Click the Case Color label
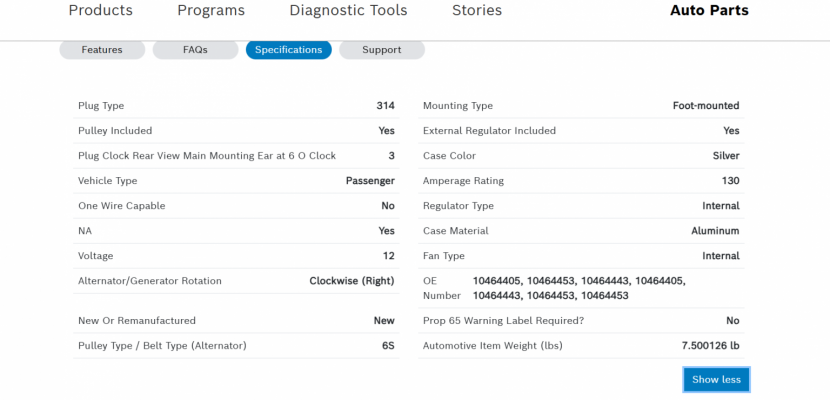 coord(449,156)
